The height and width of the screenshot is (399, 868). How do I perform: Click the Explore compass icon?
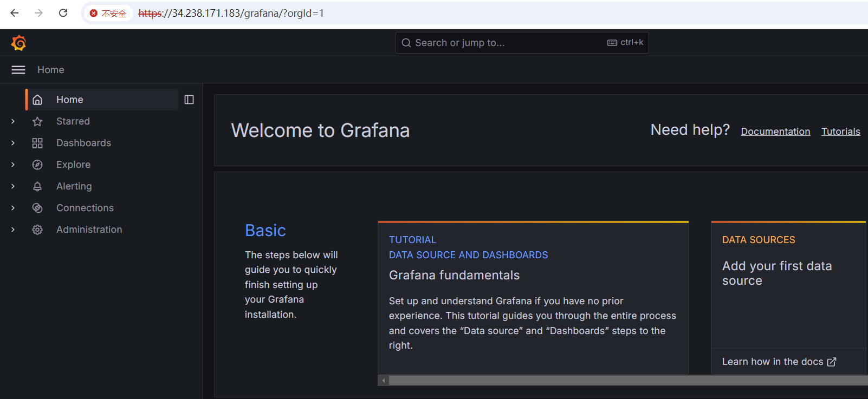point(37,165)
